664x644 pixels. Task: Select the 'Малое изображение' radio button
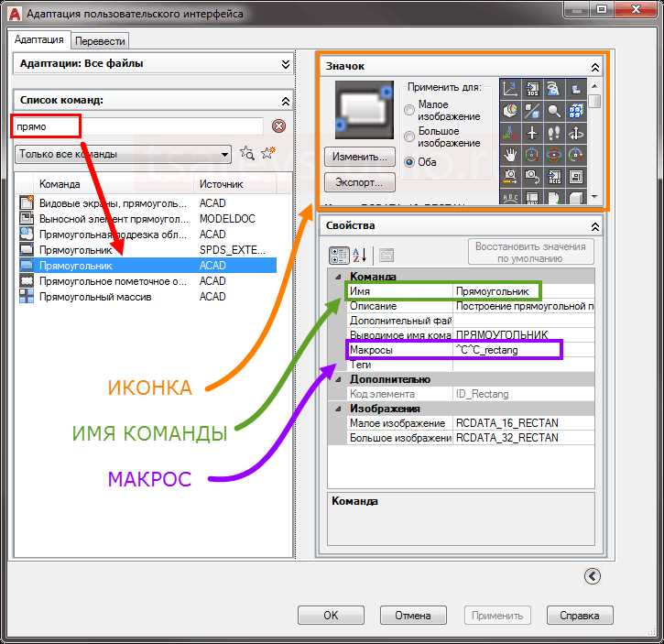(409, 111)
